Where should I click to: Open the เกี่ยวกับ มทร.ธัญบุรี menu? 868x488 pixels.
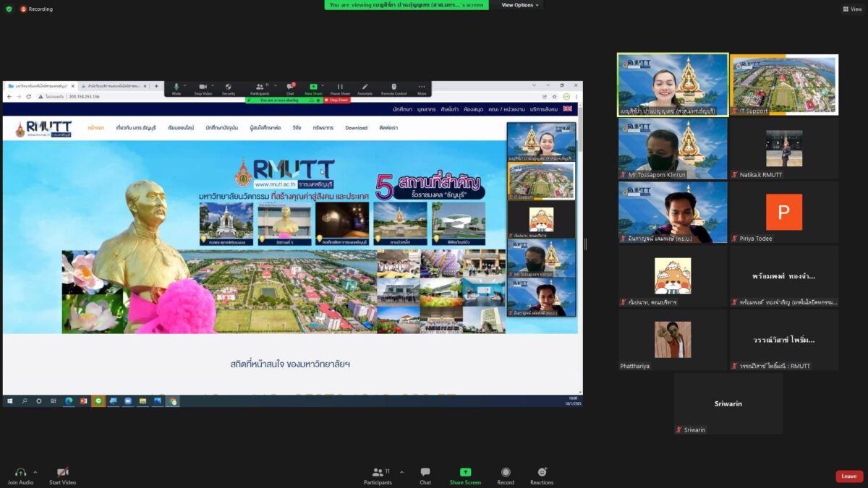tap(136, 128)
